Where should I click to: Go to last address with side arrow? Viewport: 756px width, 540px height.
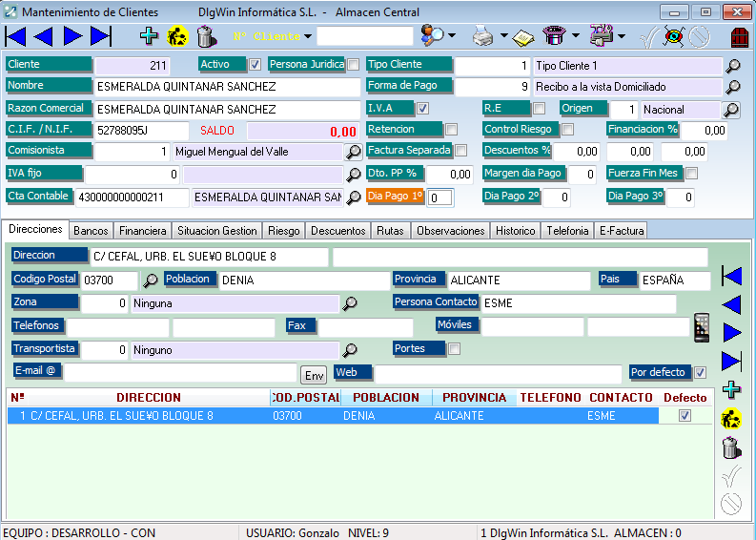click(x=732, y=362)
